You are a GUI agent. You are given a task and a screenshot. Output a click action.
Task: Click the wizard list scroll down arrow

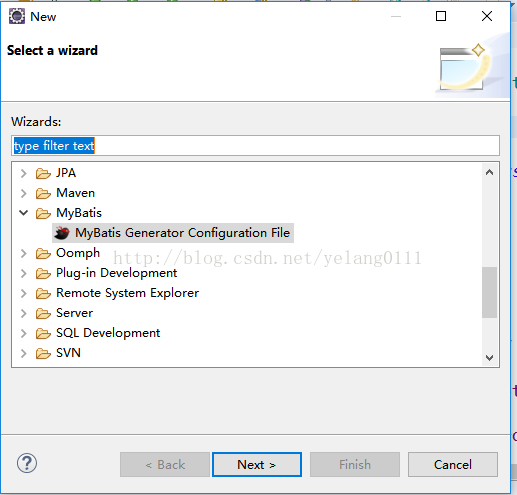(489, 358)
